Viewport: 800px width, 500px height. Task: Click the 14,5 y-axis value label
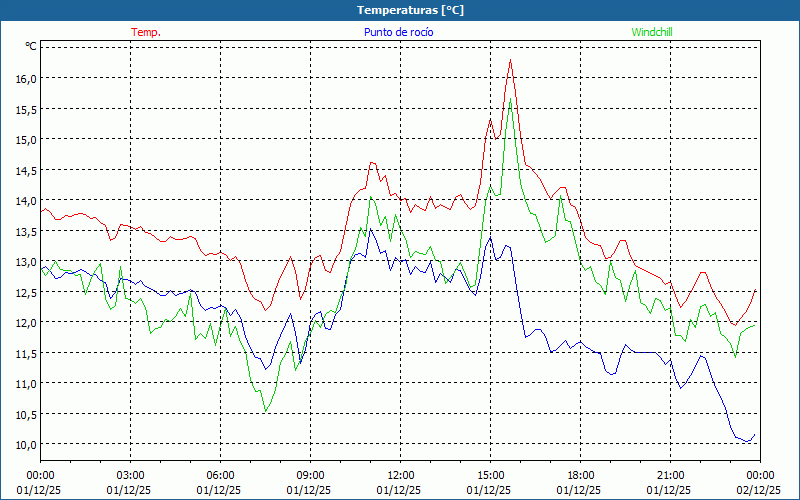pyautogui.click(x=25, y=170)
